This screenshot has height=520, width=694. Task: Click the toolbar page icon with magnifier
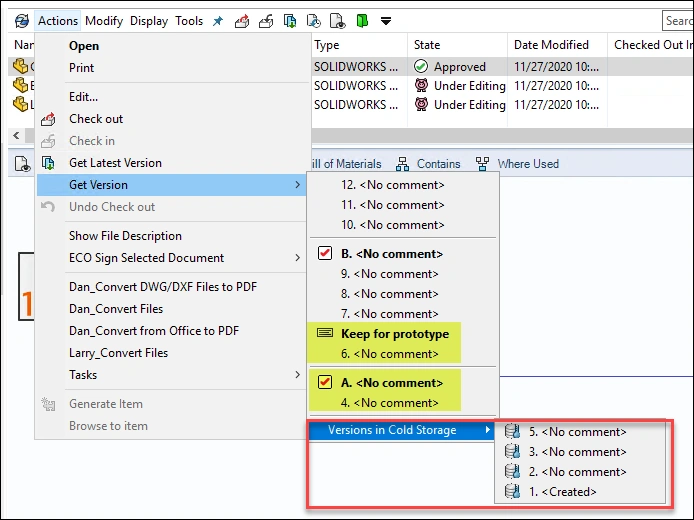coord(313,21)
